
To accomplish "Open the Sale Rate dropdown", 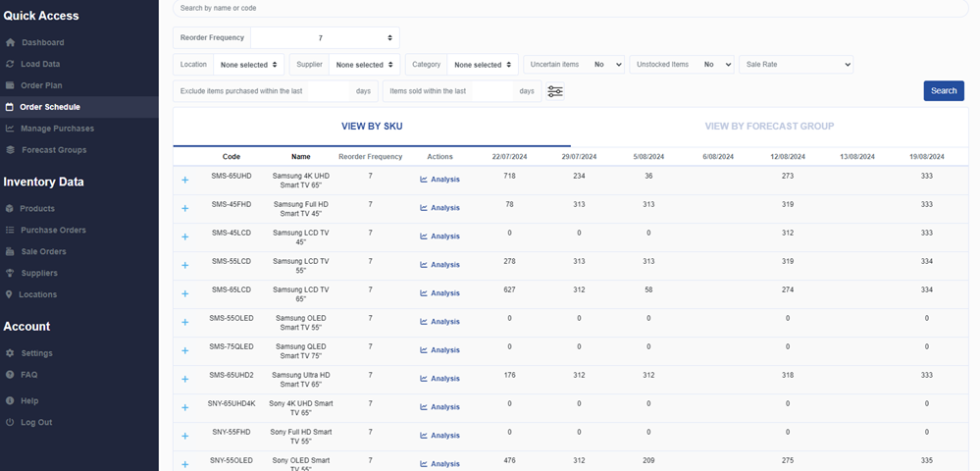I will 796,65.
